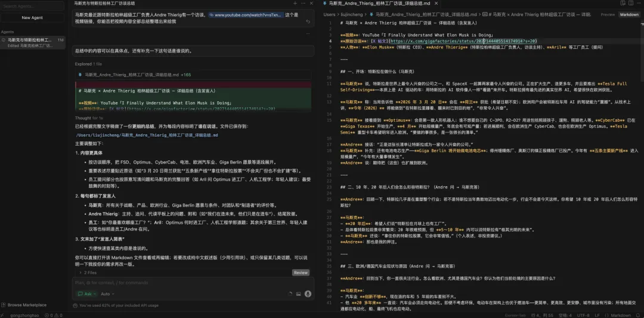Click 'You've used 62%' usage notice
Screen dimensions: 644x318
tap(119, 305)
